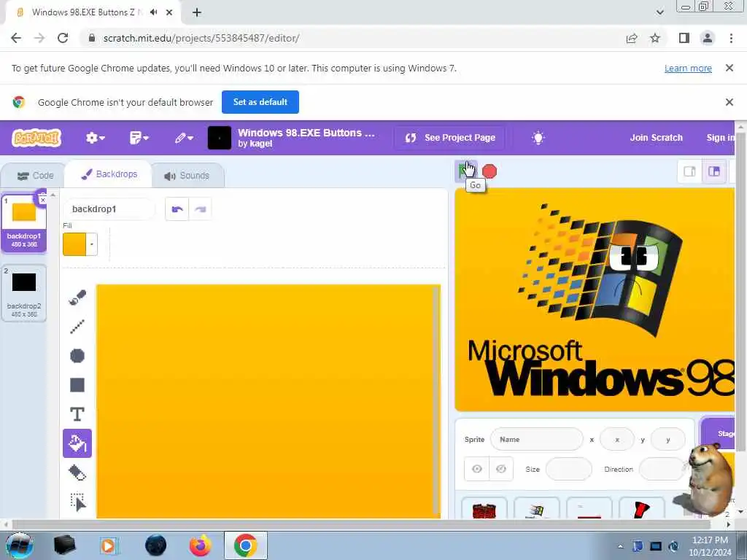747x560 pixels.
Task: Switch to the Code tab
Action: (x=36, y=176)
